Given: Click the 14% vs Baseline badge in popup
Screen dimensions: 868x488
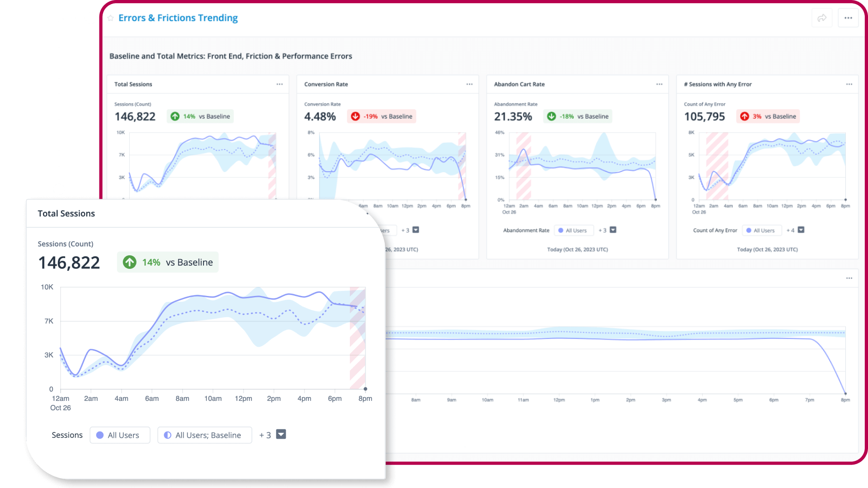Looking at the screenshot, I should click(x=168, y=263).
